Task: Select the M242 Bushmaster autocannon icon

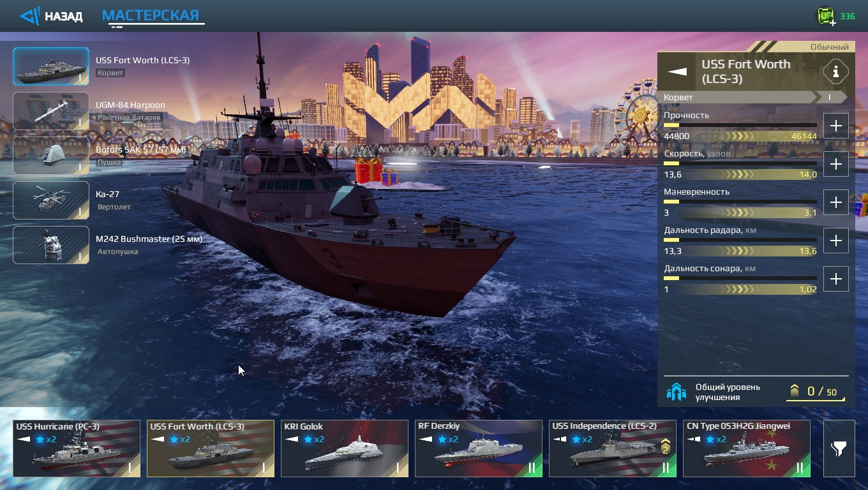Action: tap(51, 245)
